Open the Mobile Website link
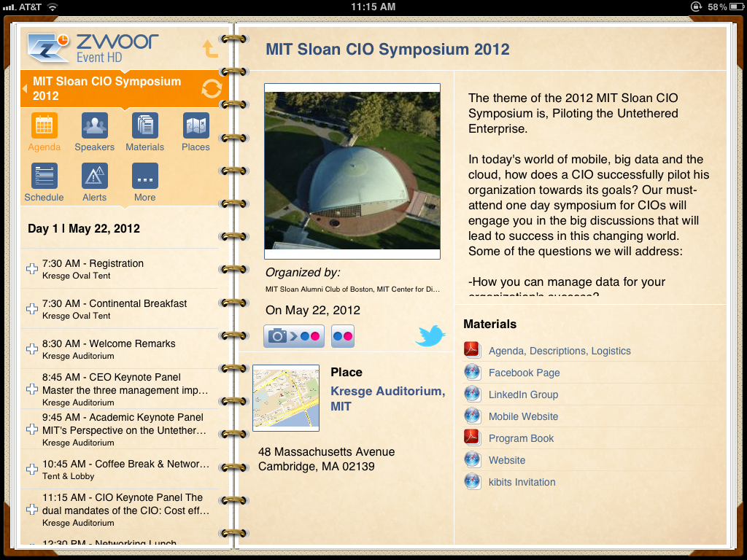The height and width of the screenshot is (560, 747). tap(523, 416)
